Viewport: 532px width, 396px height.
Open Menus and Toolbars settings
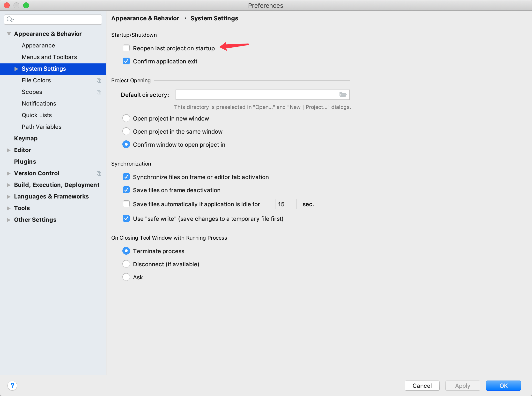[49, 57]
